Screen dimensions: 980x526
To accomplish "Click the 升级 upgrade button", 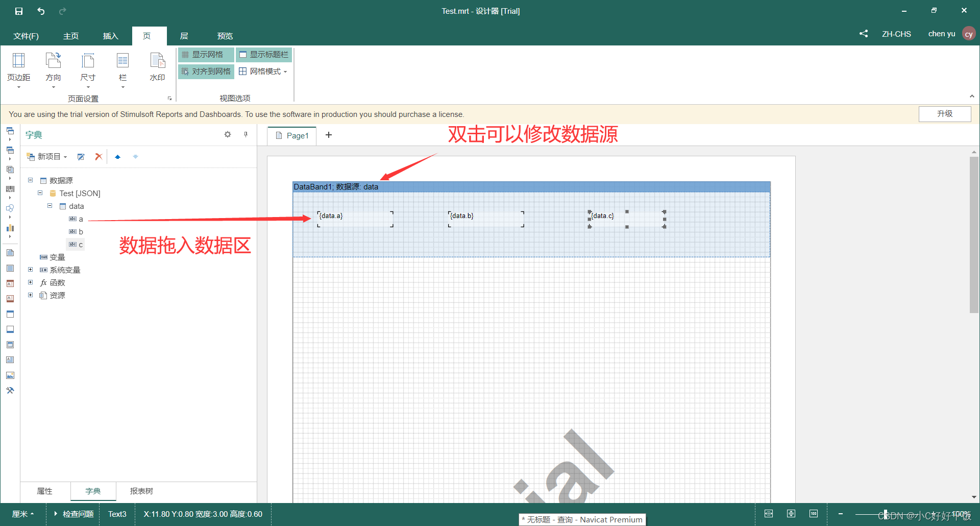I will coord(945,114).
